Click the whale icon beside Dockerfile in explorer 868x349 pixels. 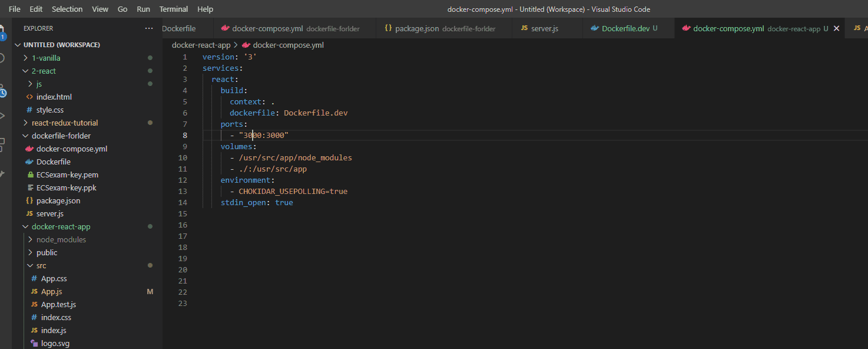pos(30,162)
